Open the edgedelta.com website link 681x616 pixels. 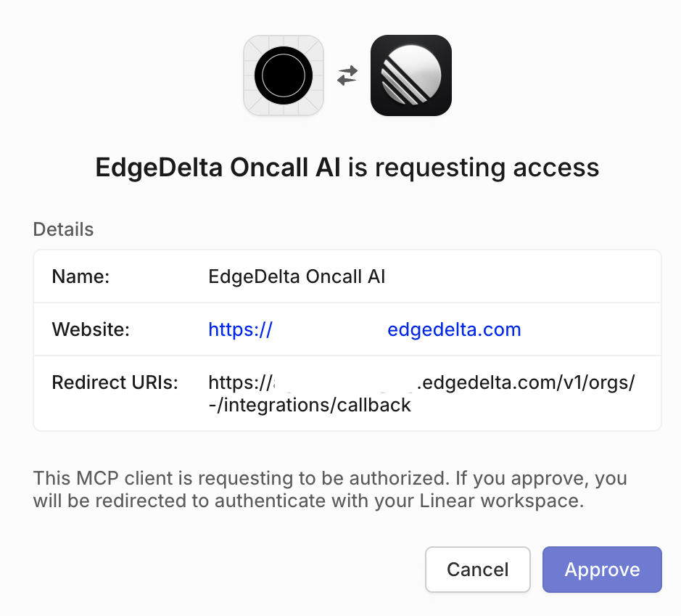454,330
